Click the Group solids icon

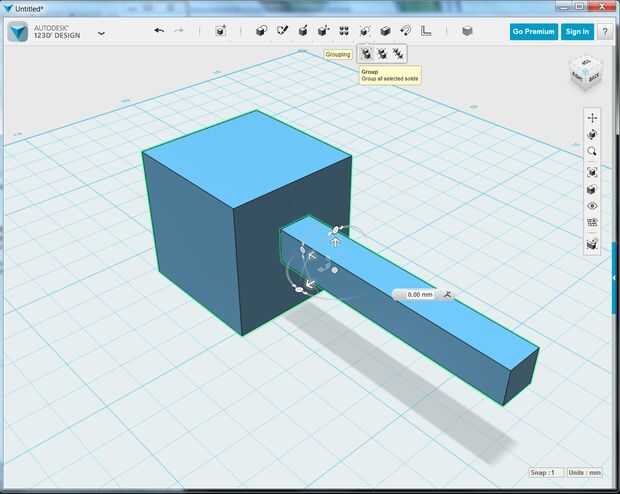[366, 54]
